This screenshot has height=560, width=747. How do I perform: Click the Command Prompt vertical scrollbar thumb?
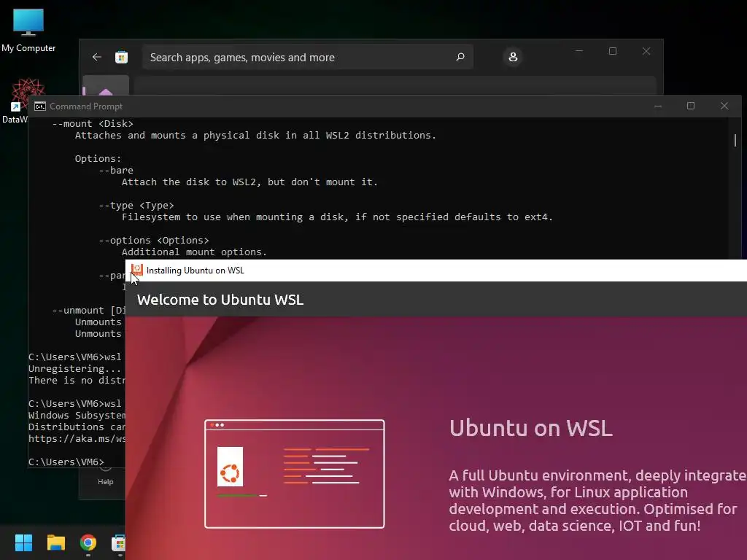pos(735,141)
